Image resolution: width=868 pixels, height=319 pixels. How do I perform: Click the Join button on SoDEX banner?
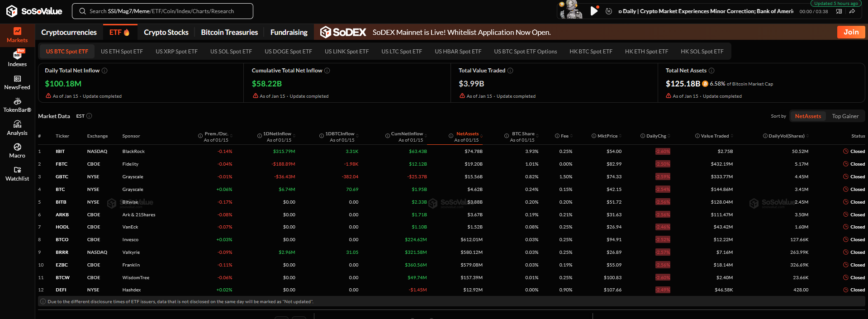coord(851,32)
